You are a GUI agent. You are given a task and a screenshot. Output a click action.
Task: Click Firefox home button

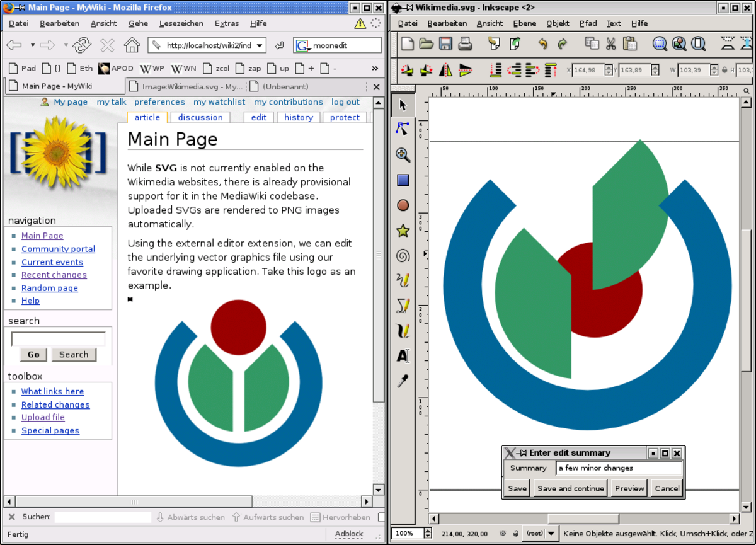132,45
